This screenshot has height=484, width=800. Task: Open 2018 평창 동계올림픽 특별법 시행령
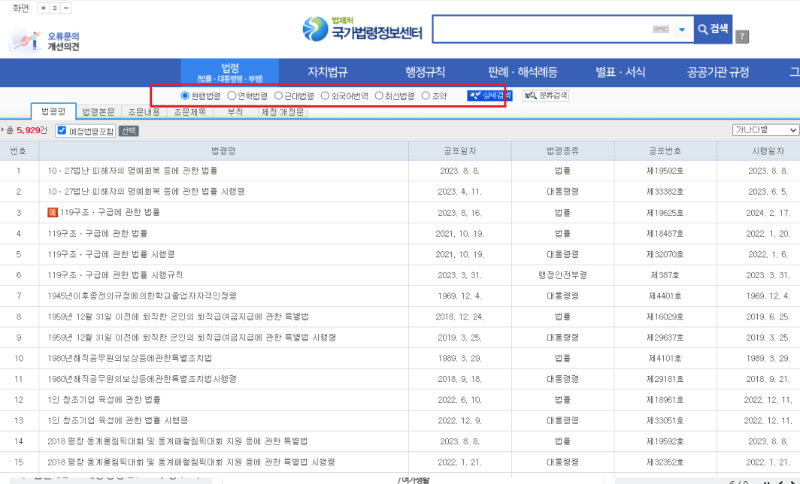pos(191,462)
